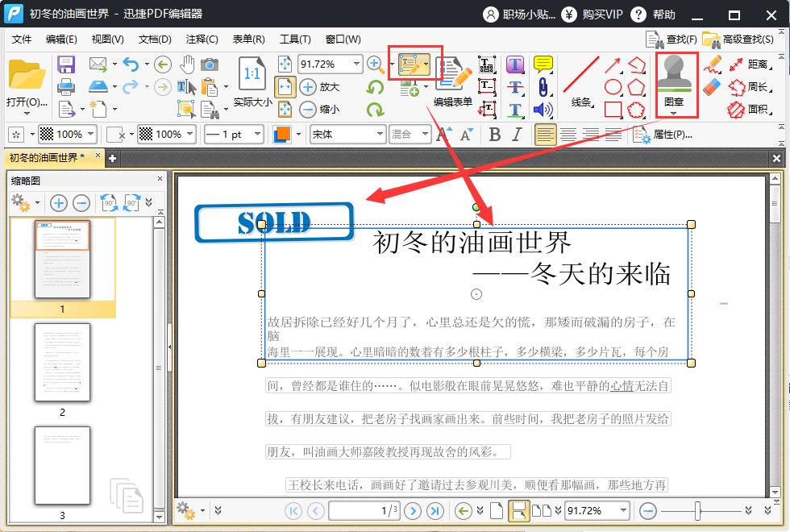Open the 宋体 font family dropdown
The width and height of the screenshot is (790, 532).
(x=347, y=135)
